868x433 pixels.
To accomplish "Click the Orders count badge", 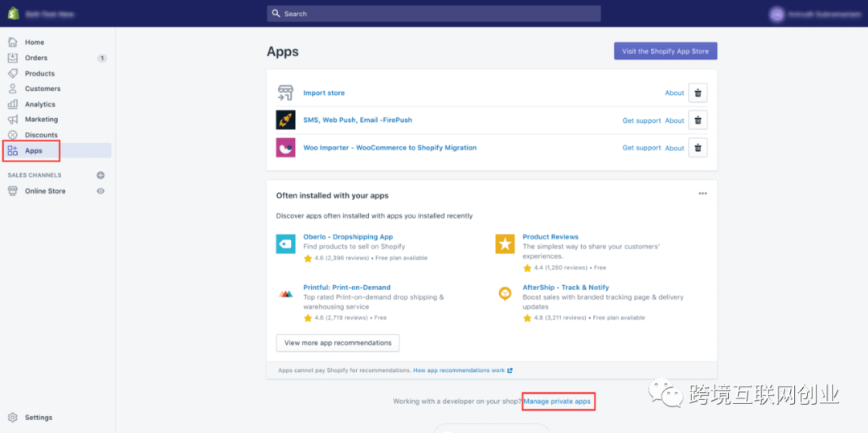I will coord(102,58).
